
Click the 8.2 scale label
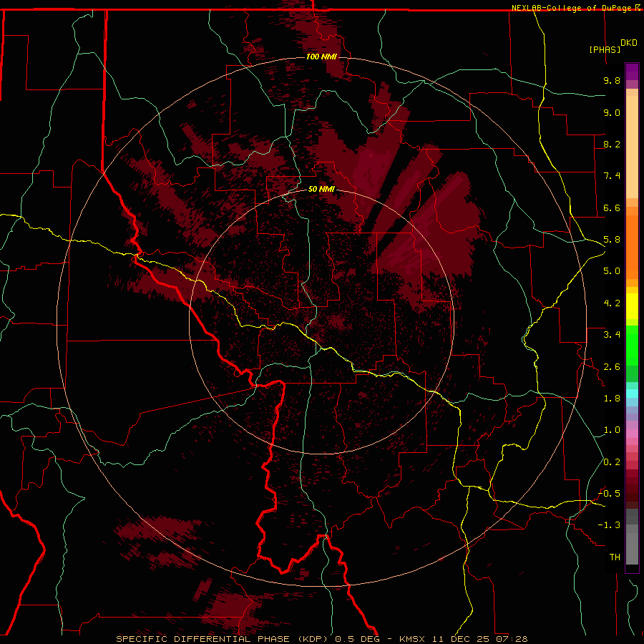click(x=612, y=144)
